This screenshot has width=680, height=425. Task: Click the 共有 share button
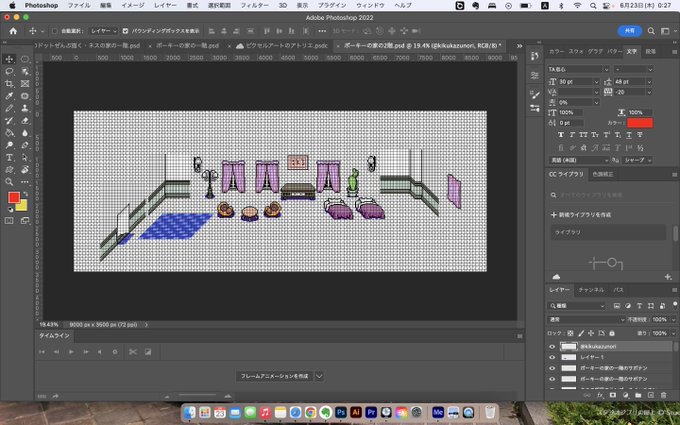pyautogui.click(x=630, y=31)
